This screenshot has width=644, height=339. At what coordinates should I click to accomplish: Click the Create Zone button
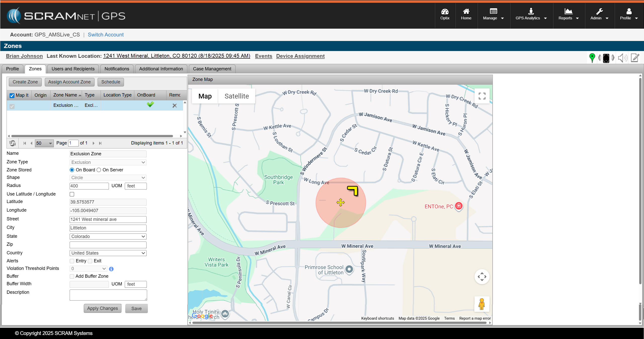pos(25,82)
